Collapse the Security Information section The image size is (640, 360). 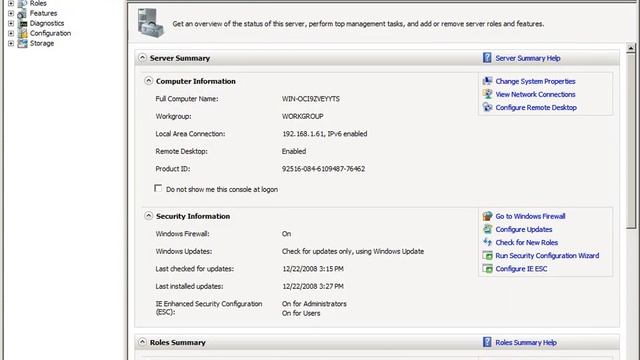point(148,216)
